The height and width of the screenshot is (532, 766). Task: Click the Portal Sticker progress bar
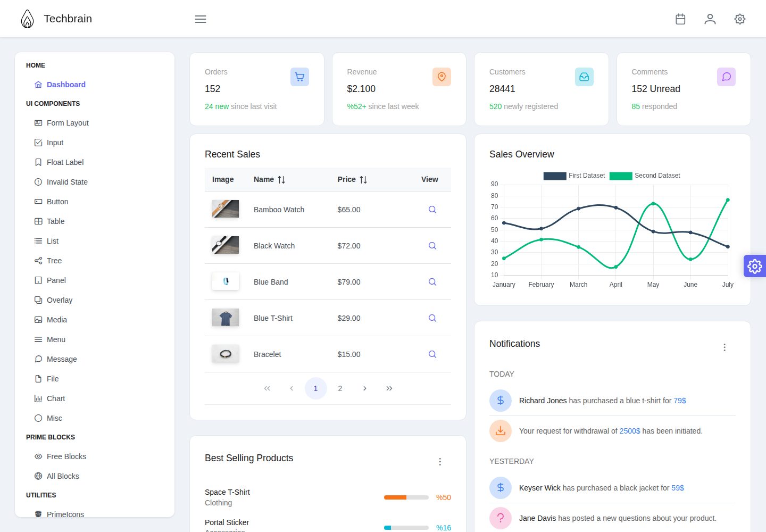pos(406,528)
